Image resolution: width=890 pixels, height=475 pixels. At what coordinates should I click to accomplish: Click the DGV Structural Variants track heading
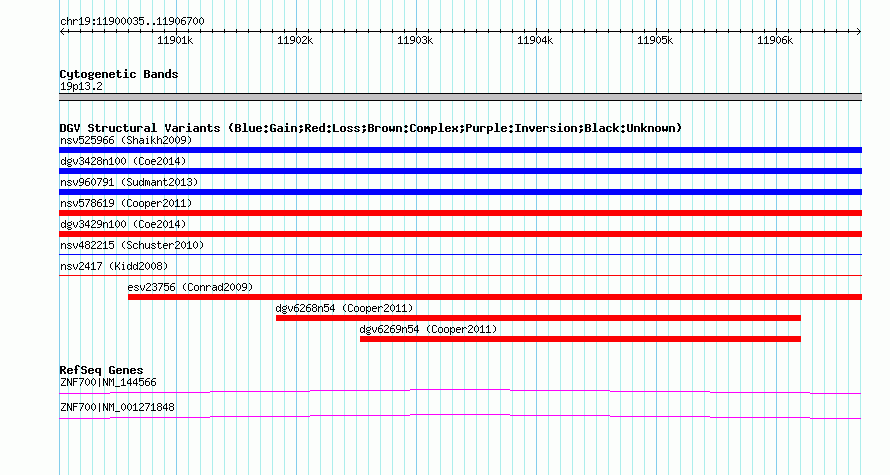point(371,128)
